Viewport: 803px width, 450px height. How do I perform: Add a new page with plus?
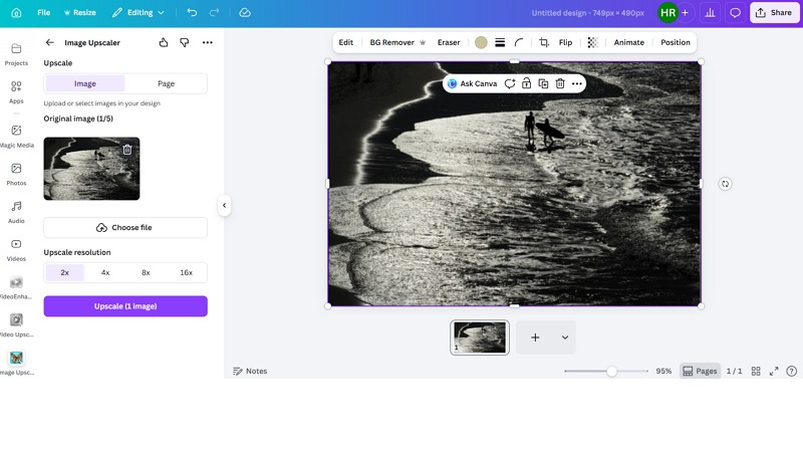535,337
